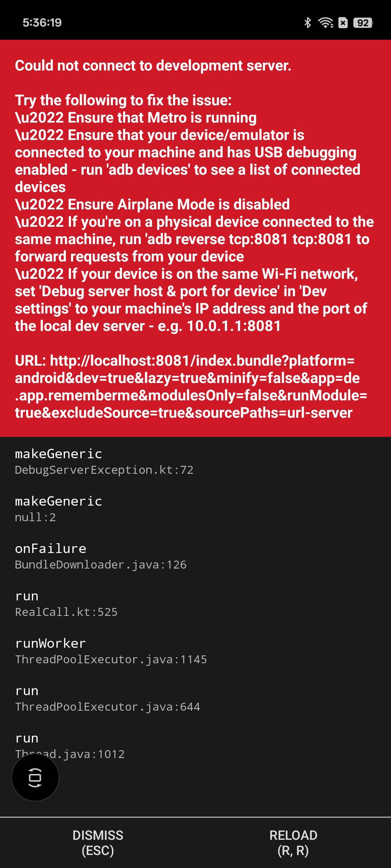Select the onFailure BundleDownloader.java:126 frame
Viewport: 391px width, 868px height.
point(195,556)
